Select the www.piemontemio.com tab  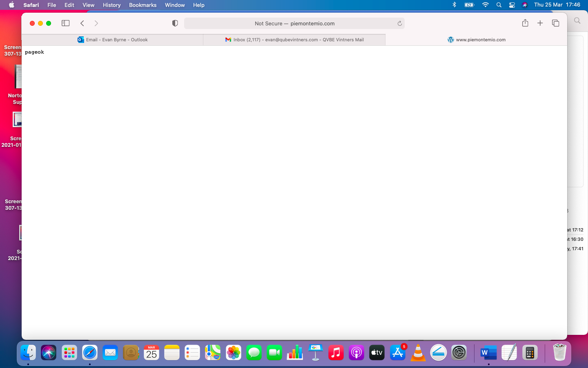tap(476, 40)
